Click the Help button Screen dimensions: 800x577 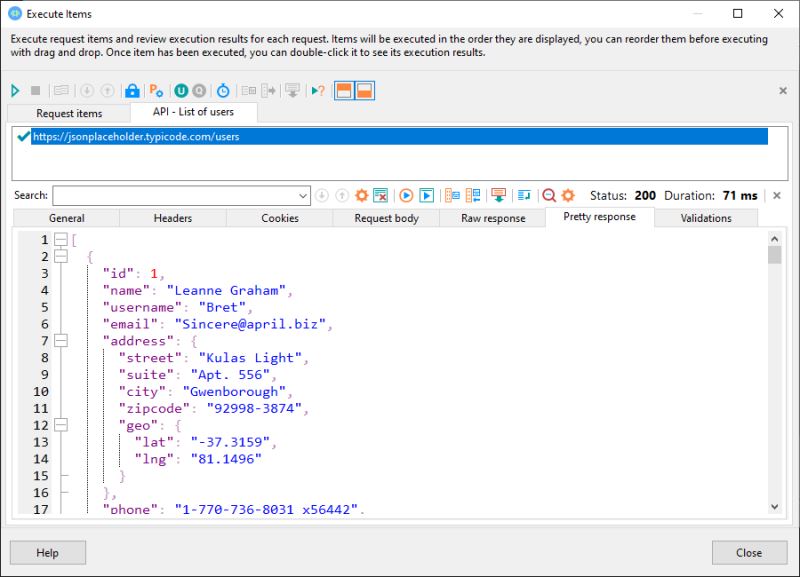pos(47,553)
